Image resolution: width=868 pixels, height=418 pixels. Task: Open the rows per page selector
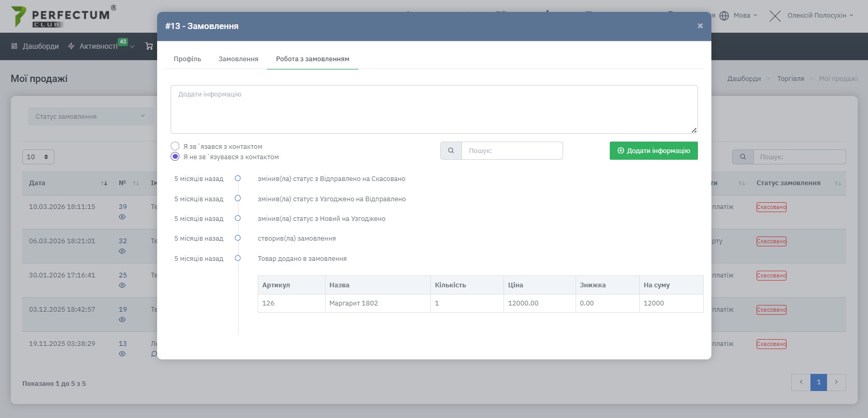point(38,157)
